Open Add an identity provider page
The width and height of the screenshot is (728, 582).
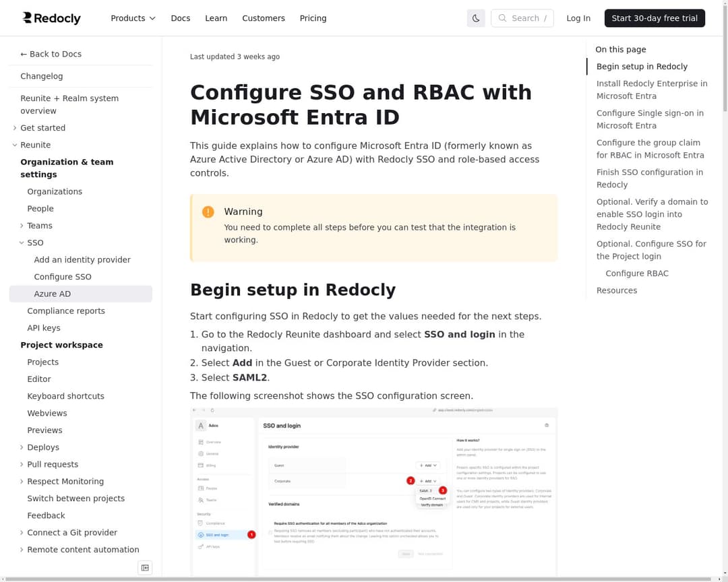click(82, 259)
